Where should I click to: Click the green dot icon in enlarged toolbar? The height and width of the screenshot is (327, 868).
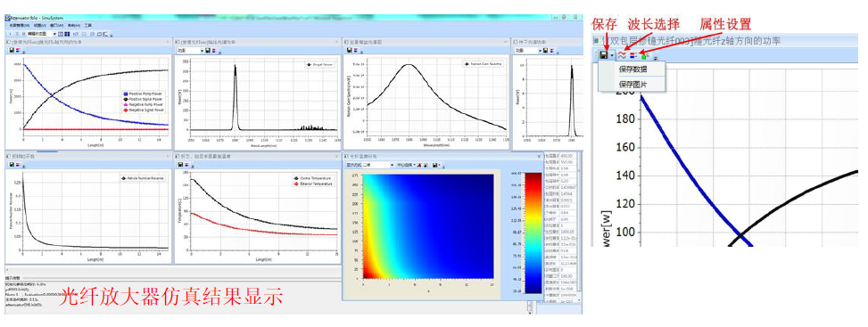(644, 55)
